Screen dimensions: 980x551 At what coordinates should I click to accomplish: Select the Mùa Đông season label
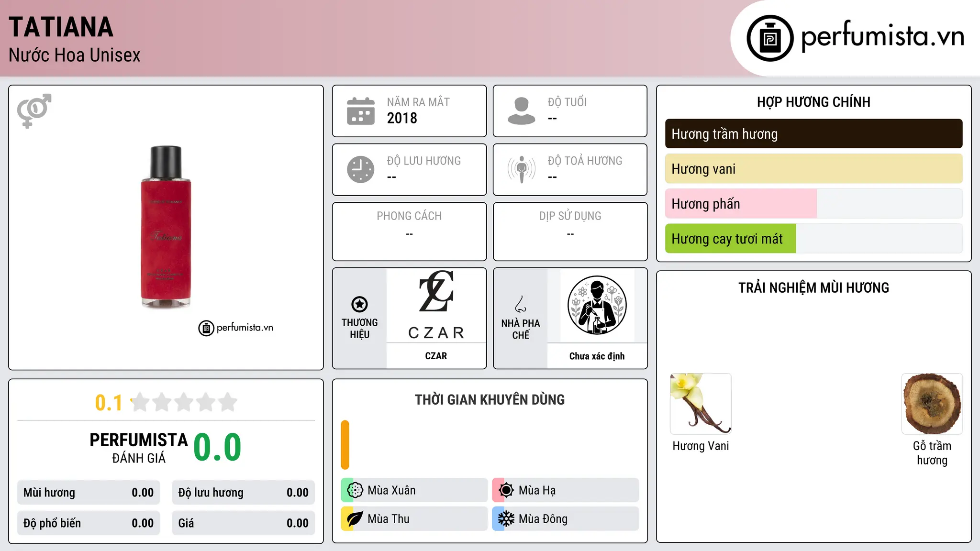[543, 519]
